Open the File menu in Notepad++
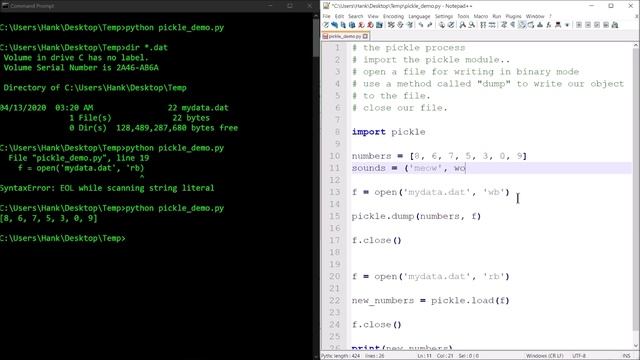640x360 pixels. (326, 16)
